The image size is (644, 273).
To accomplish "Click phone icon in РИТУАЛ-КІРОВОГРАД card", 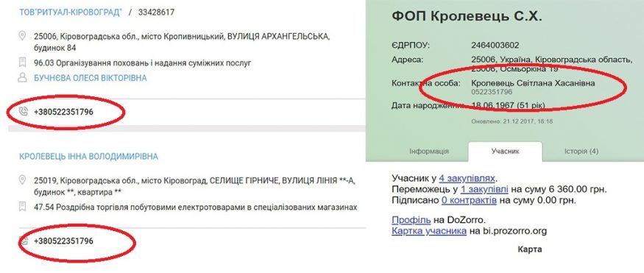I will tap(24, 111).
